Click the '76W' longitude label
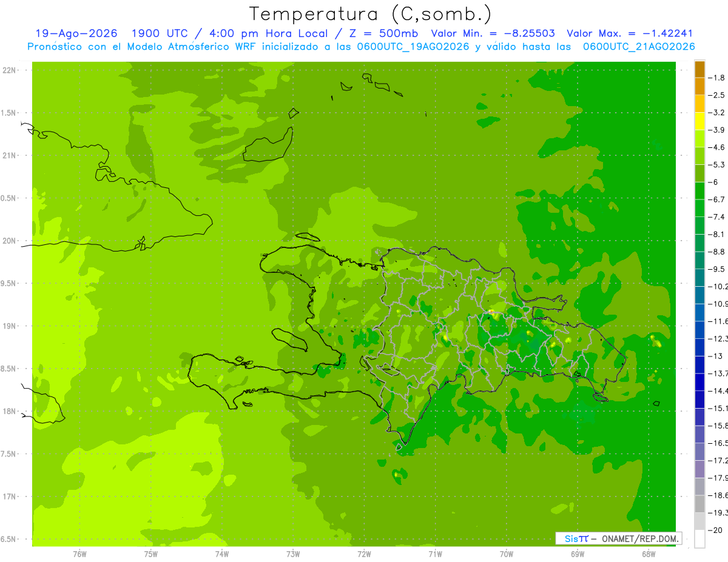Viewport: 728px width, 562px height. 79,554
